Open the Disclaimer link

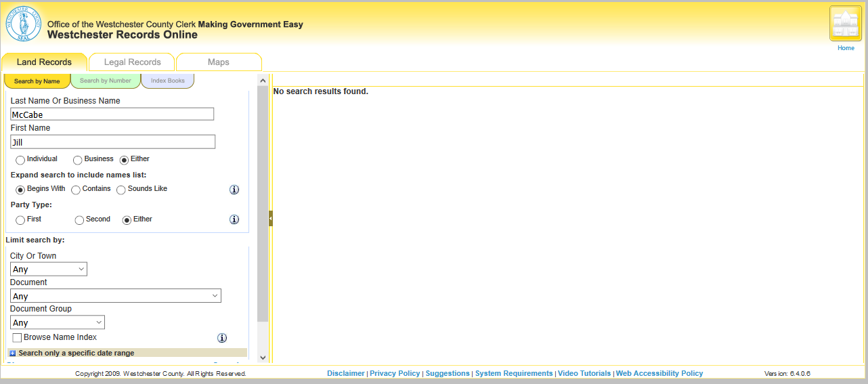click(346, 373)
